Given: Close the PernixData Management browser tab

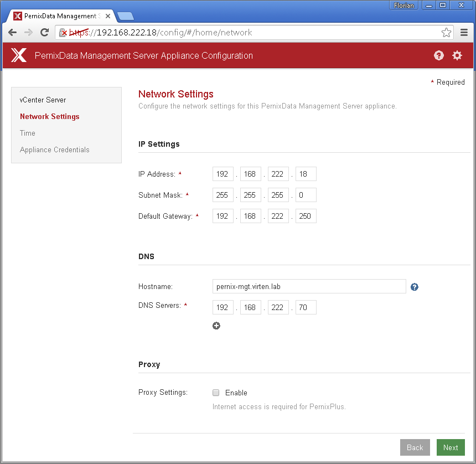Looking at the screenshot, I should pos(108,16).
